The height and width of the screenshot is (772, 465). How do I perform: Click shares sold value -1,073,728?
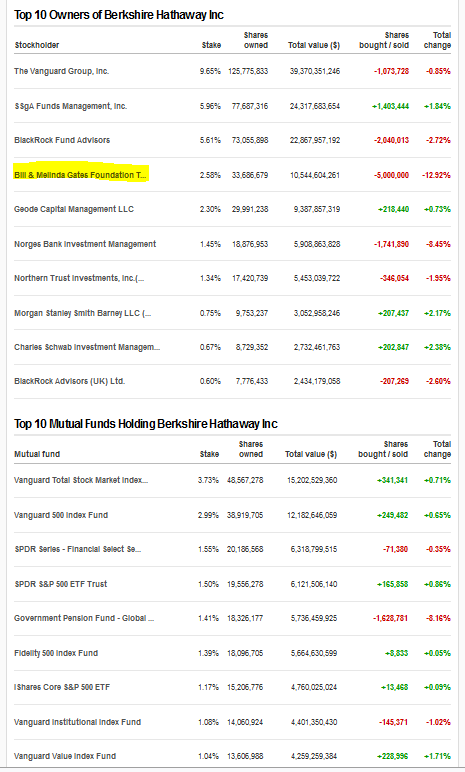tap(392, 71)
